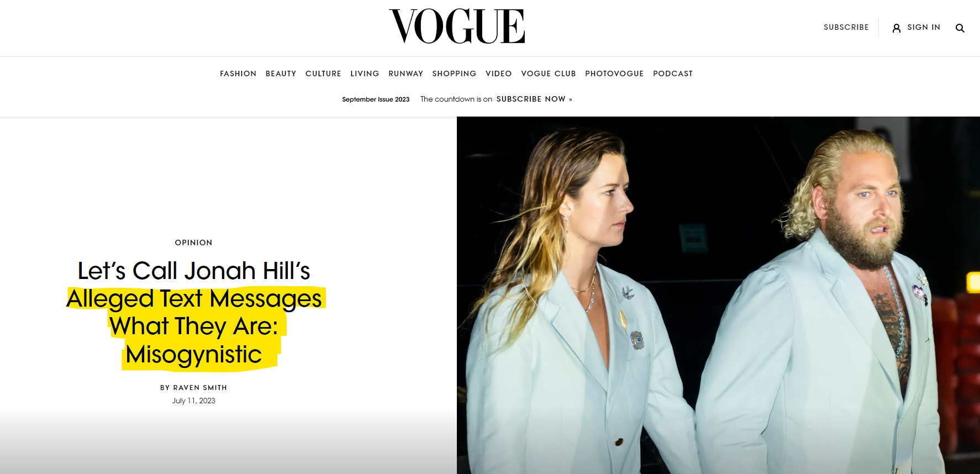Screen dimensions: 980x474
Task: Open Runway in navigation bar
Action: click(405, 73)
